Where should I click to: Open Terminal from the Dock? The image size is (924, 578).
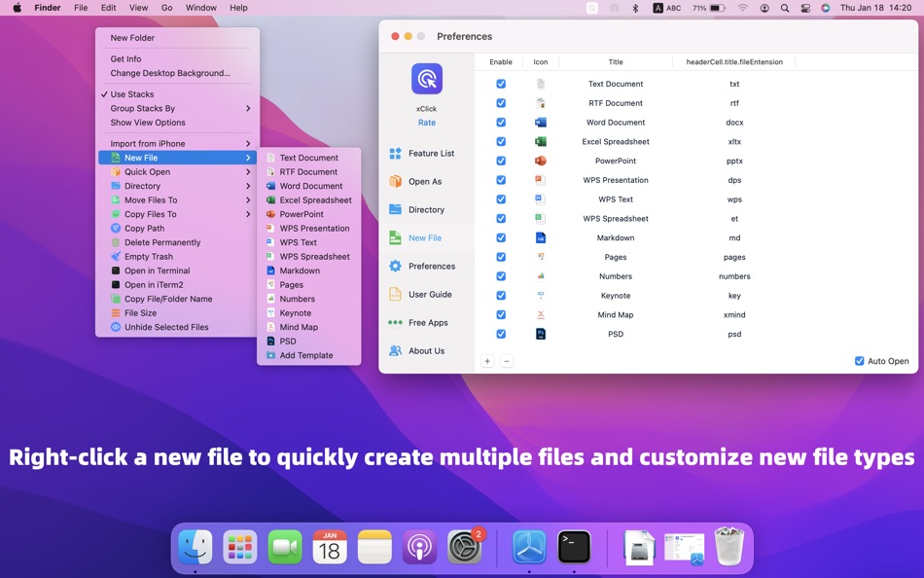point(574,547)
